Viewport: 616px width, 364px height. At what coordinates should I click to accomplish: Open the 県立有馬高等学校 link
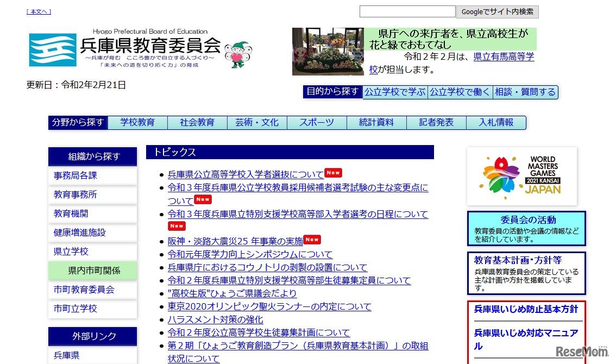pyautogui.click(x=504, y=56)
